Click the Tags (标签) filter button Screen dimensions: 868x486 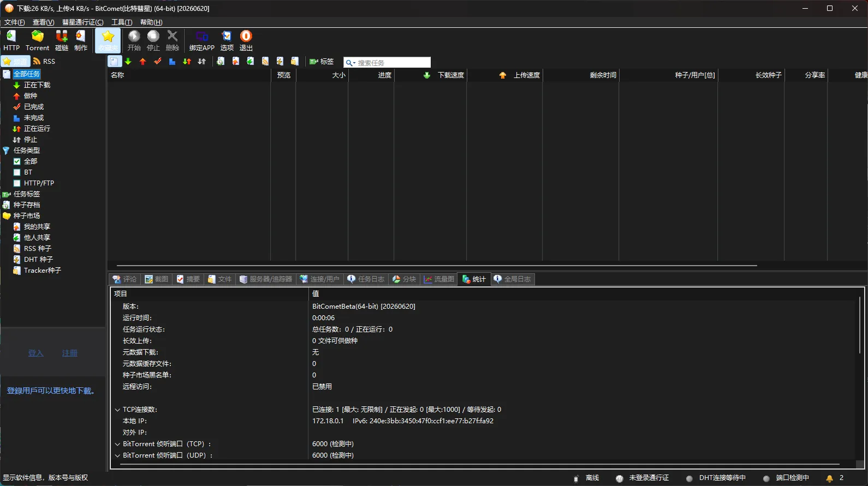pos(322,62)
